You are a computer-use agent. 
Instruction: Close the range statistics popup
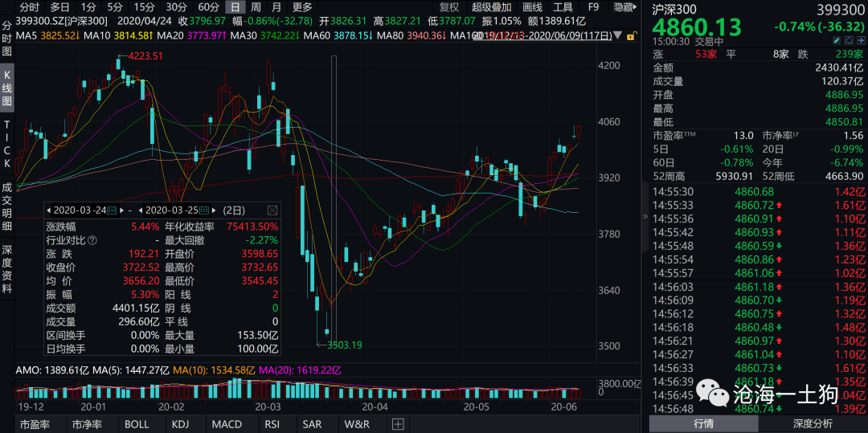tap(272, 210)
